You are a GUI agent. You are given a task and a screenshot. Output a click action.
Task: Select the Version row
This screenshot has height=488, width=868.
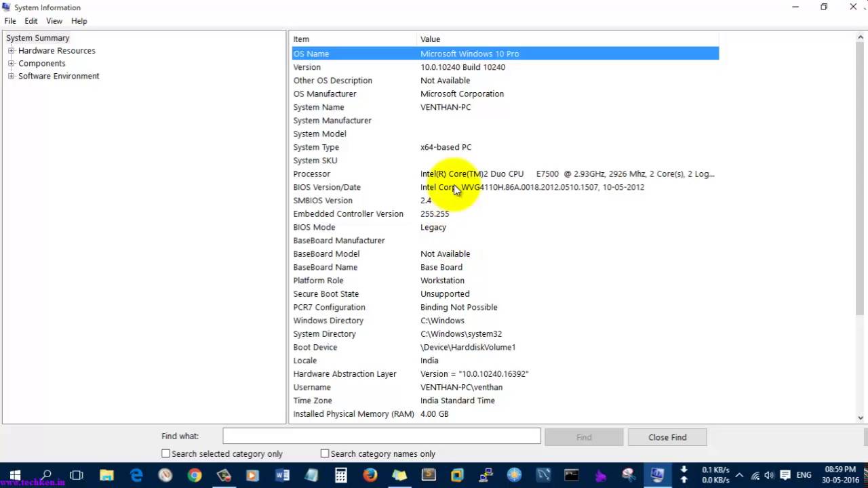click(x=505, y=67)
